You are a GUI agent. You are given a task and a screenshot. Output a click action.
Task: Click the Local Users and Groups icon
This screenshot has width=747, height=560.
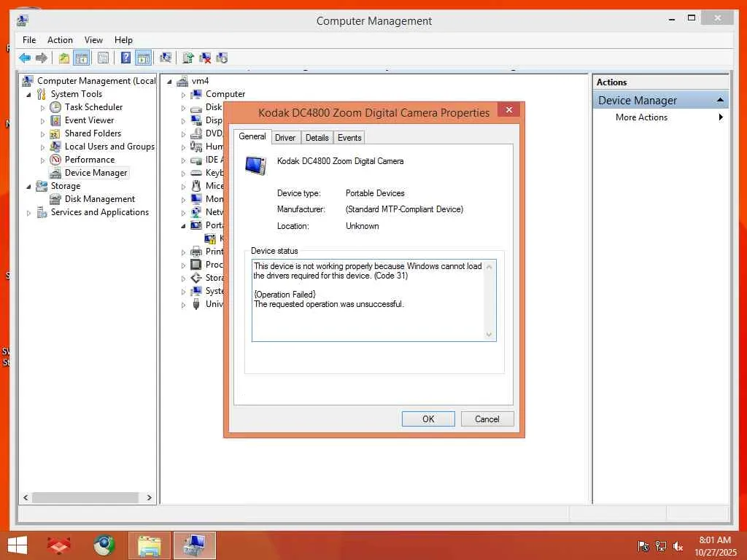click(x=55, y=146)
